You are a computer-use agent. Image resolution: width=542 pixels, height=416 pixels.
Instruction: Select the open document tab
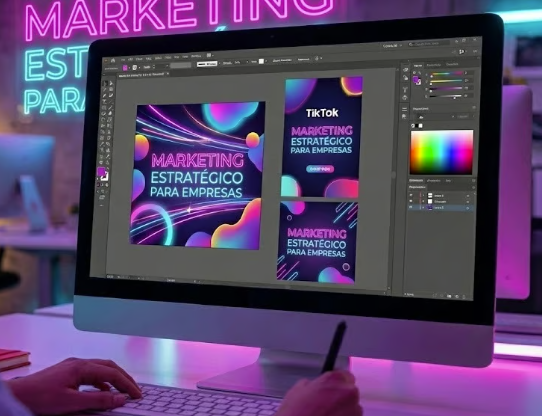[142, 75]
